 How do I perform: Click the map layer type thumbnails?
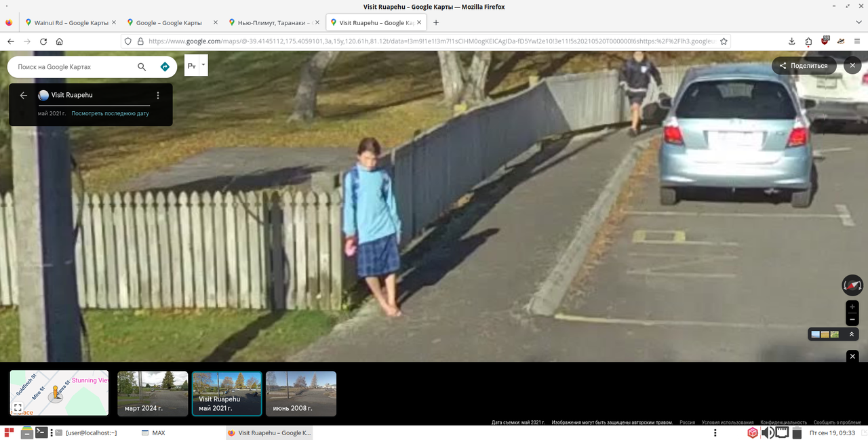(x=825, y=334)
